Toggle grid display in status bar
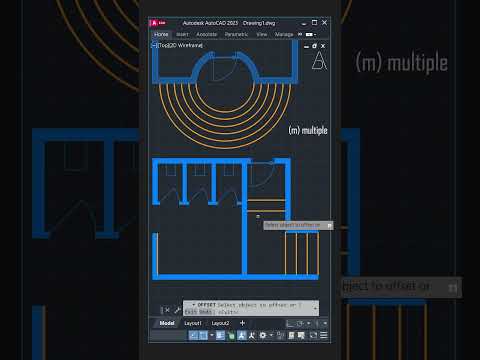The height and width of the screenshot is (360, 480). [193, 335]
